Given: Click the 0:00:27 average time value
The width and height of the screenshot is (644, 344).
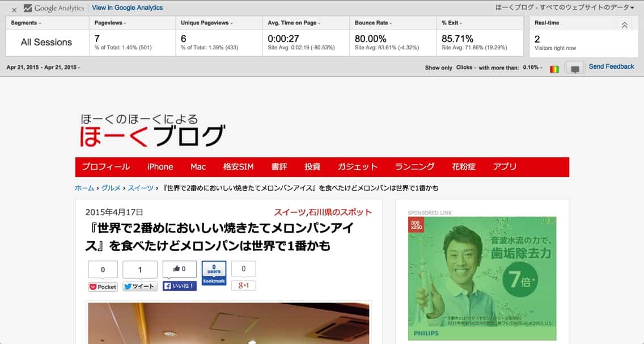Looking at the screenshot, I should (283, 39).
